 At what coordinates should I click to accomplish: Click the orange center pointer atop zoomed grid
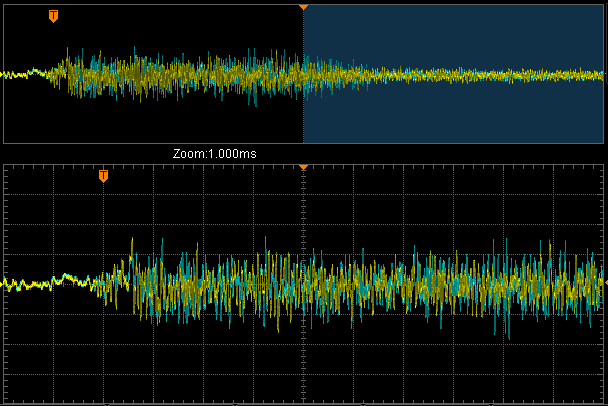303,167
